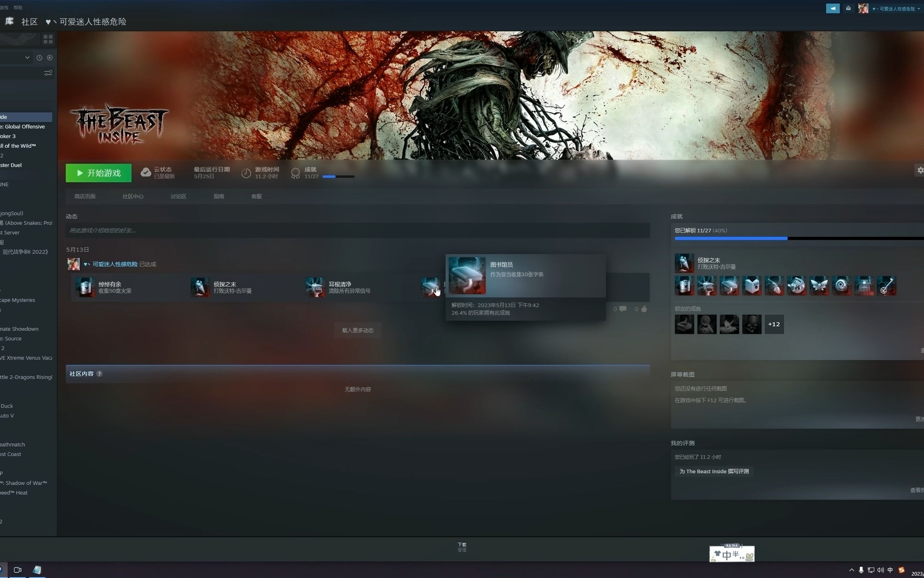Click the volume speaker icon in taskbar
Image resolution: width=924 pixels, height=578 pixels.
(880, 570)
